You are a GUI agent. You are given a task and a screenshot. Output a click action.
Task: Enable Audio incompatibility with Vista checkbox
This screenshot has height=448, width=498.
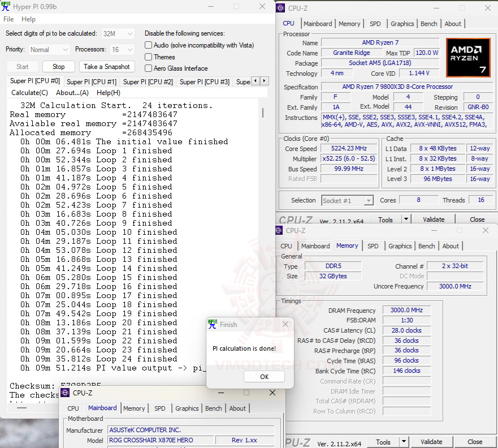148,45
